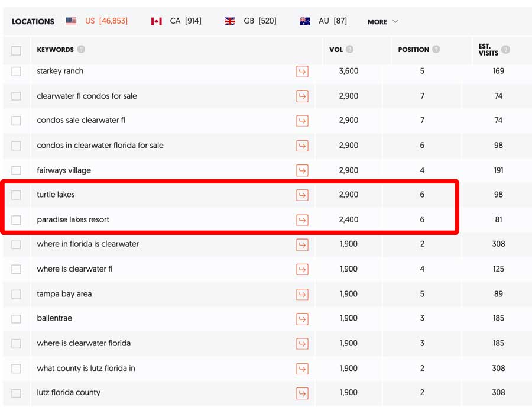Click the 'paradise lakes resort' keyword text
532x407 pixels.
[x=73, y=219]
